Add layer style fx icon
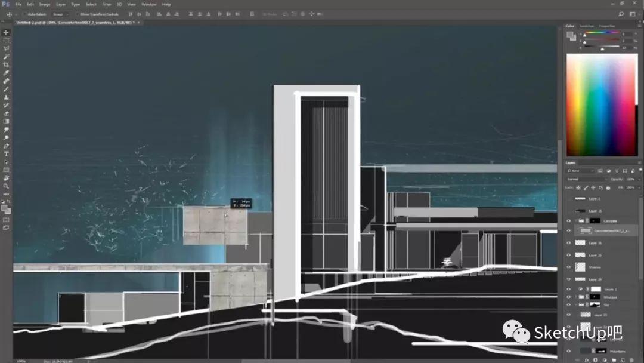The image size is (644, 363). (x=587, y=360)
